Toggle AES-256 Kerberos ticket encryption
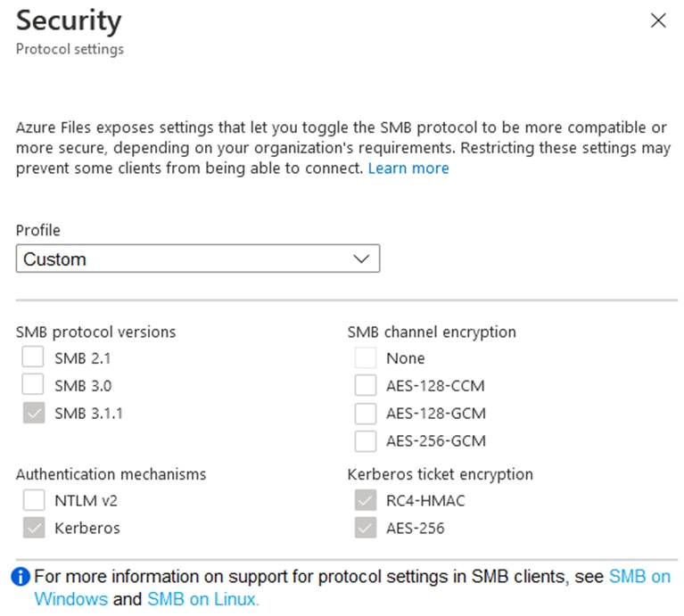The image size is (684, 616). [x=366, y=528]
